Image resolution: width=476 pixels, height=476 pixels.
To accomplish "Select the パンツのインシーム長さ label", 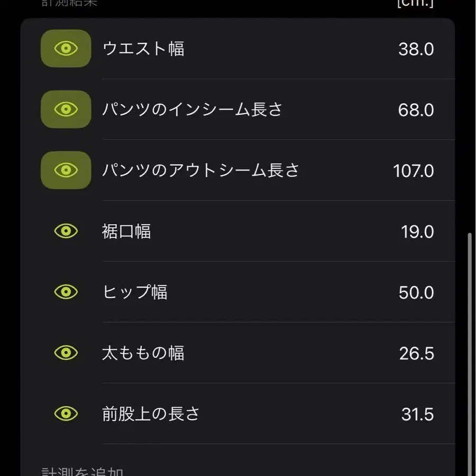I will pos(193,110).
